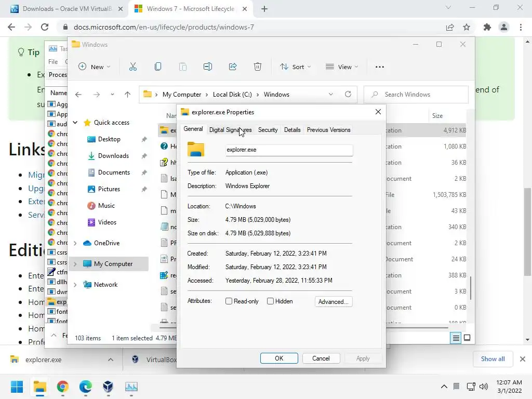Open VirtualBox from the taskbar
This screenshot has width=532, height=399.
[108, 387]
